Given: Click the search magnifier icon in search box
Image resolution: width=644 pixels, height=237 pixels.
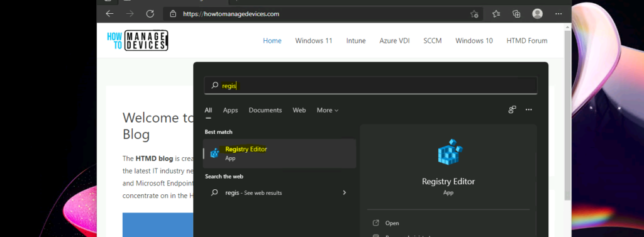Looking at the screenshot, I should click(x=215, y=85).
